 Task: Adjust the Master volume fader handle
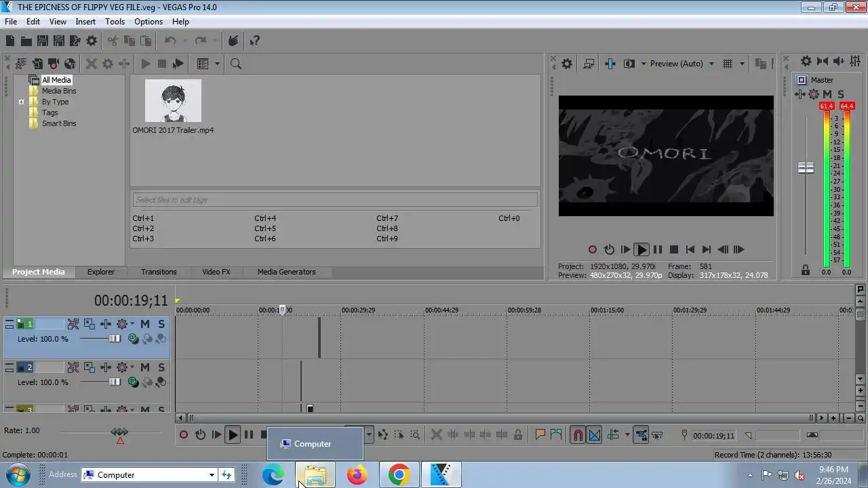pos(806,167)
